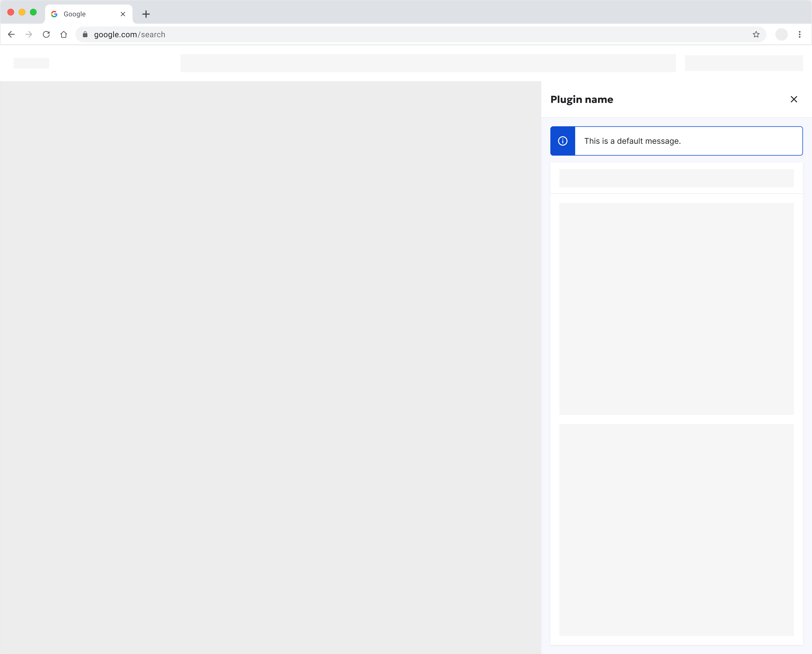Screen dimensions: 812x654
Task: Click the macOS green maximize button
Action: click(x=33, y=12)
